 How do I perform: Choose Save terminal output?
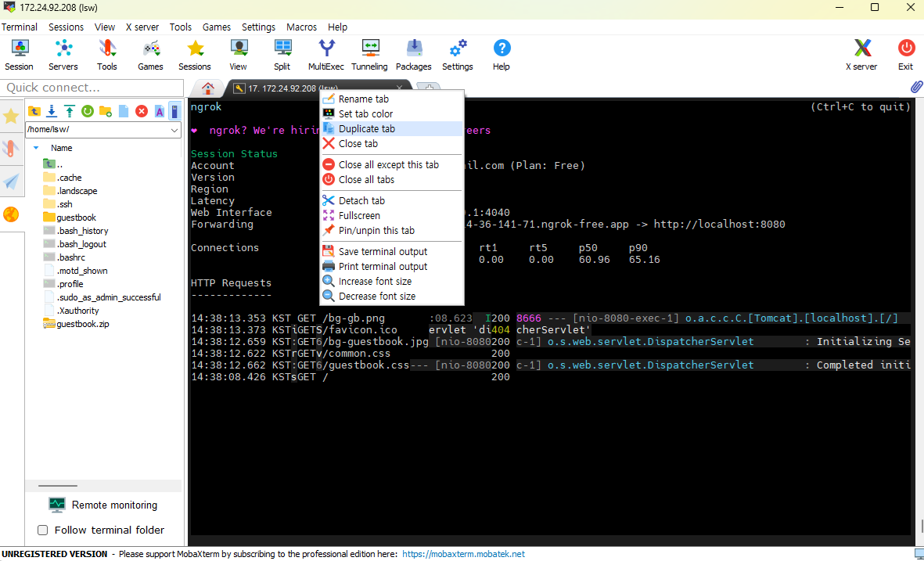coord(392,252)
